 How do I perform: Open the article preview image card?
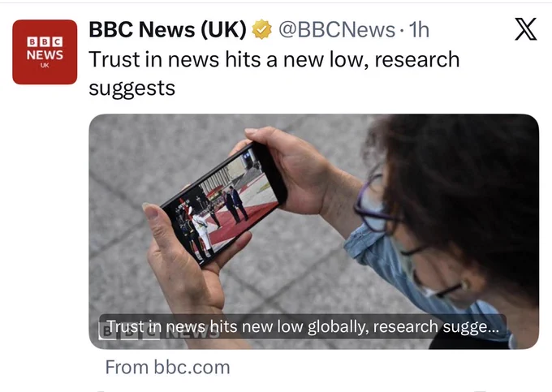pyautogui.click(x=313, y=231)
